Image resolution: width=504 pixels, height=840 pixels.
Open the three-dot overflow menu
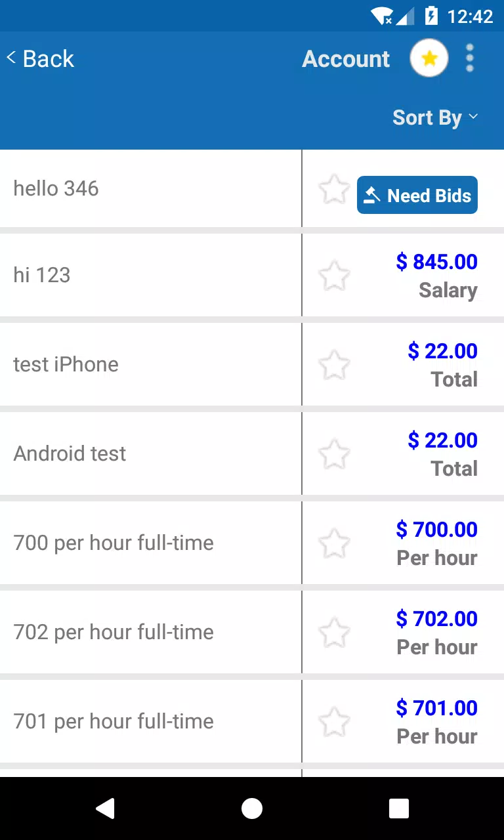[x=469, y=58]
